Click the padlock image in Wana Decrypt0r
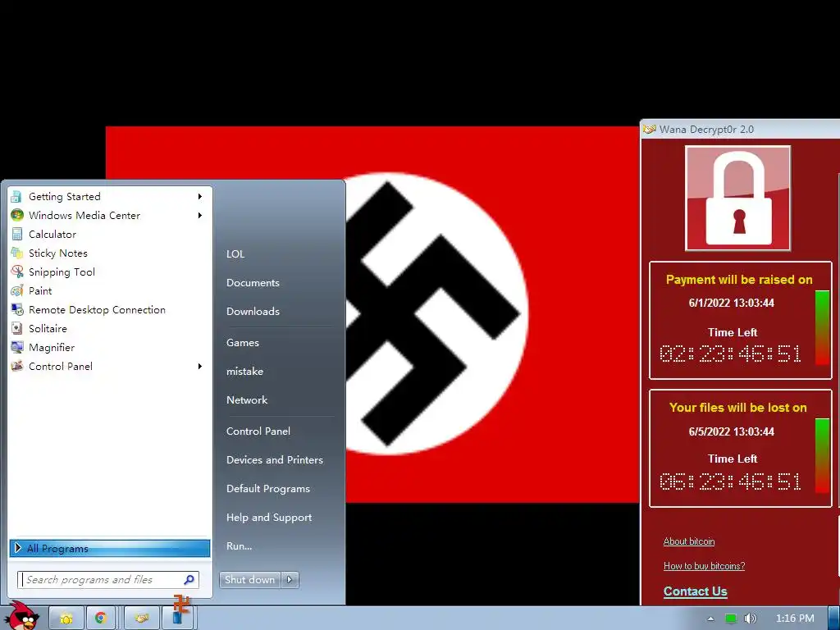840x630 pixels. pyautogui.click(x=738, y=199)
